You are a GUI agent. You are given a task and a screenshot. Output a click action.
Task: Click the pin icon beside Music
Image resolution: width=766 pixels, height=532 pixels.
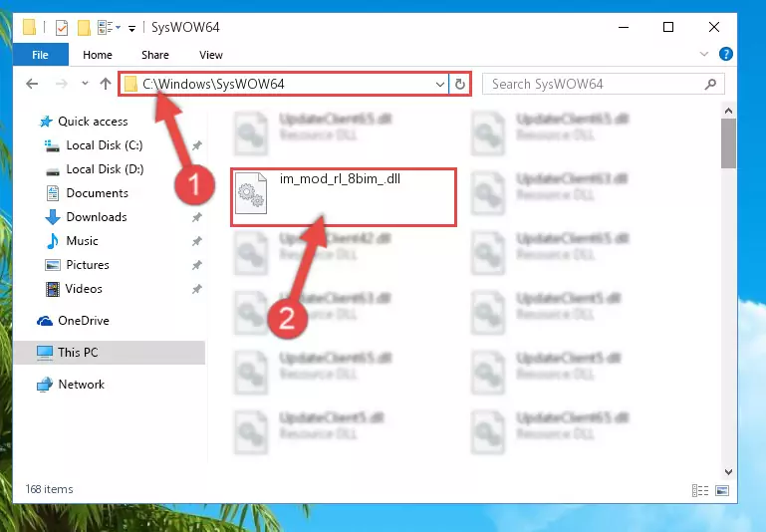(x=197, y=241)
